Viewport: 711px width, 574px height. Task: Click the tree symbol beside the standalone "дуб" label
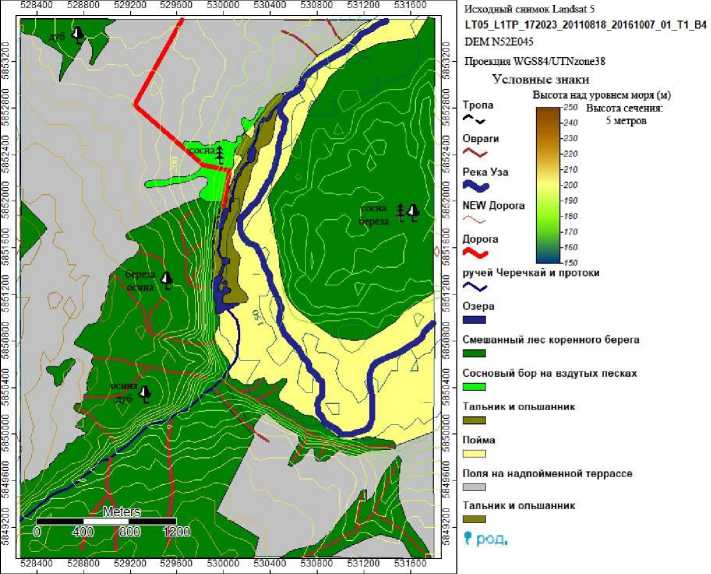click(76, 36)
